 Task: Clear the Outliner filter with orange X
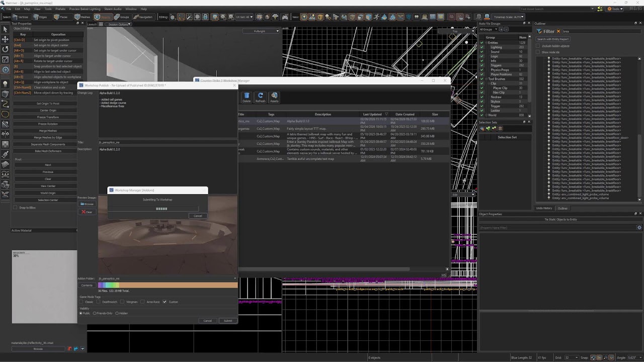pyautogui.click(x=558, y=31)
